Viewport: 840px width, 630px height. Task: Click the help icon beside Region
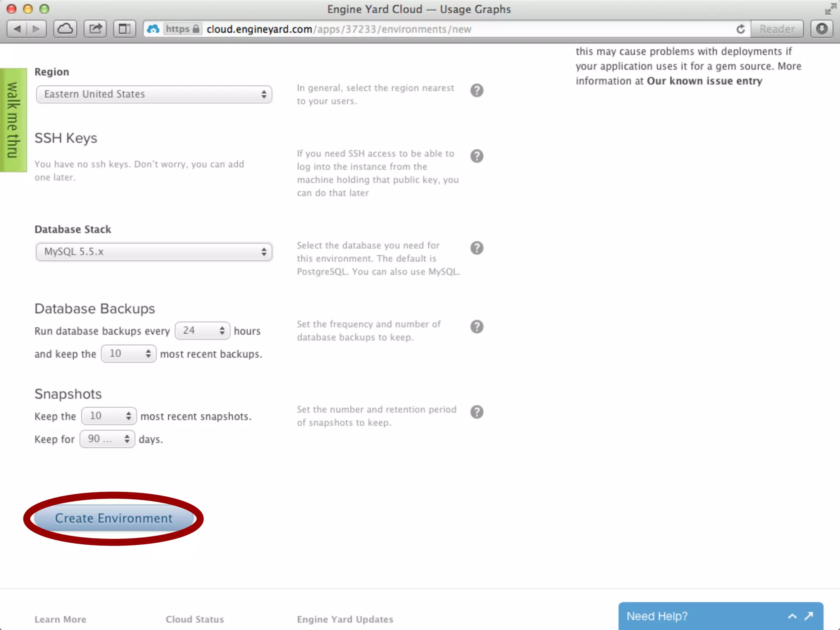[477, 90]
